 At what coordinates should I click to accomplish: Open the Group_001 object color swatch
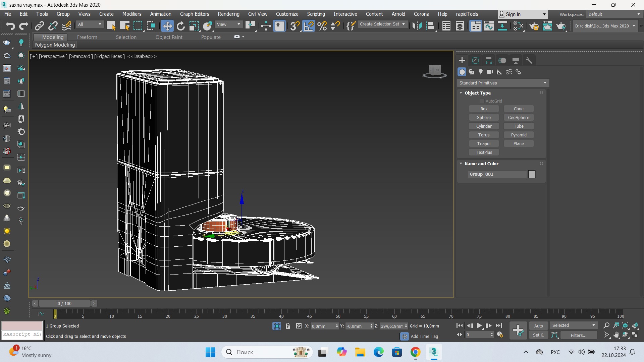click(532, 174)
